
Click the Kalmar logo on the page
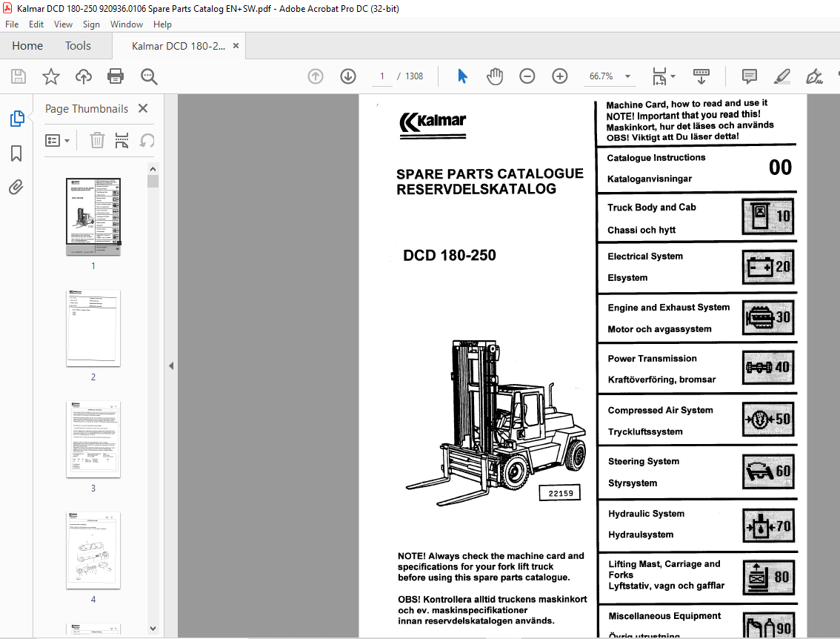(x=433, y=125)
